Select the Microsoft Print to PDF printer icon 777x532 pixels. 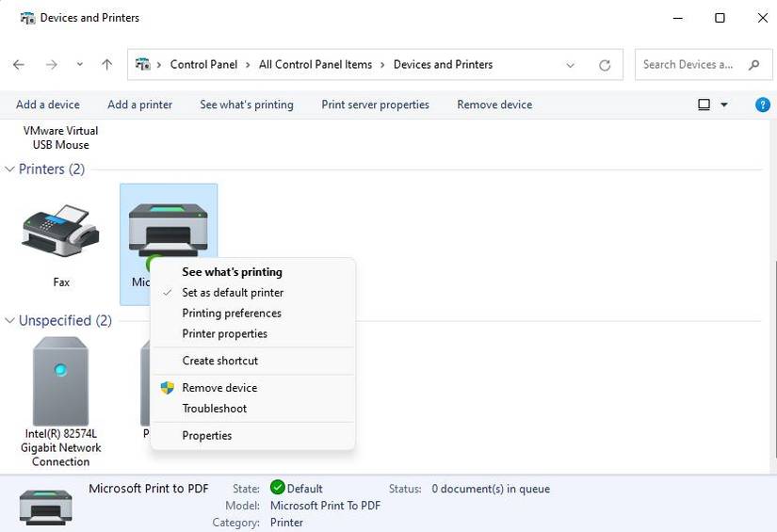pyautogui.click(x=168, y=230)
